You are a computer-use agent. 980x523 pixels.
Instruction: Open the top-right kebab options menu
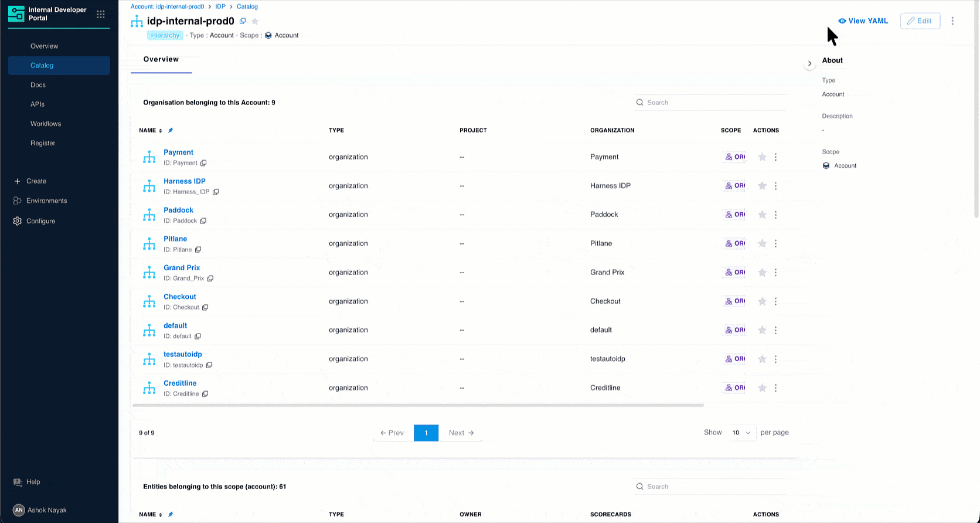952,21
